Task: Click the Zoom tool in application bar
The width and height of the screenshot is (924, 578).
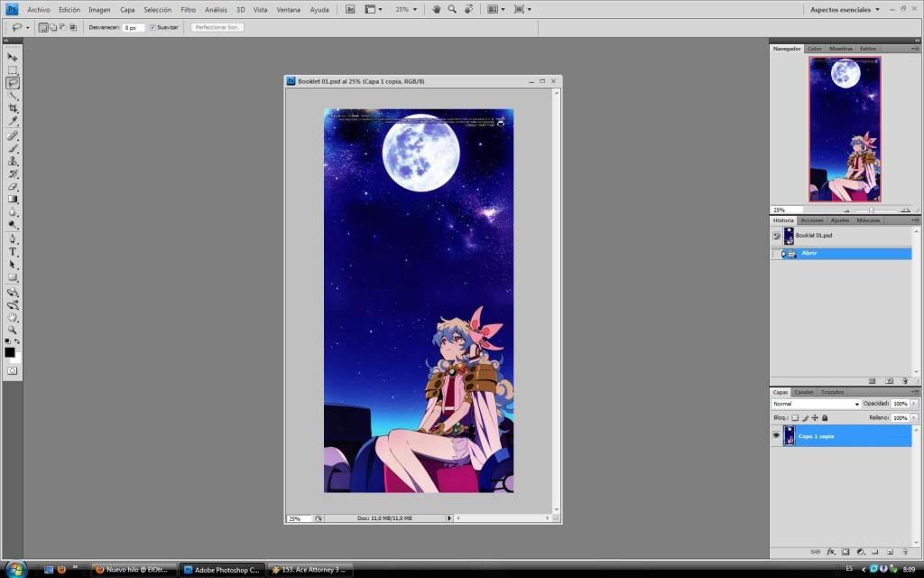Action: coord(452,9)
